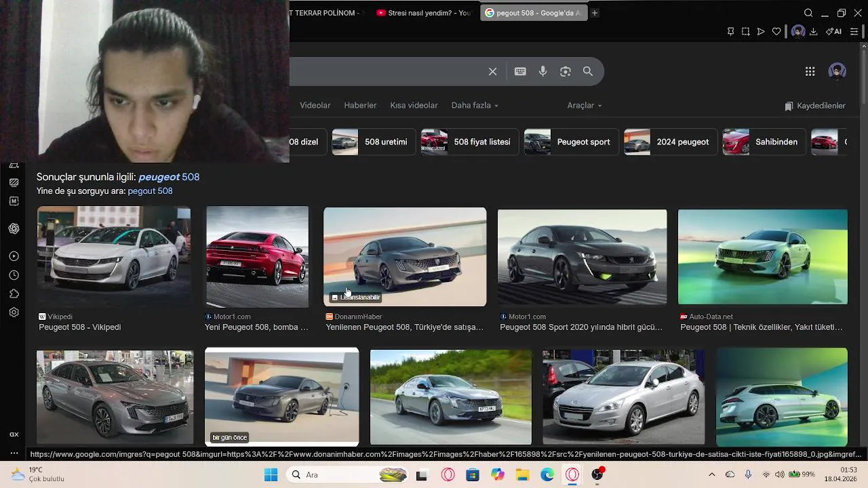Open the AI assistant button in toolbar
Screen dimensions: 868x488
[x=833, y=31]
